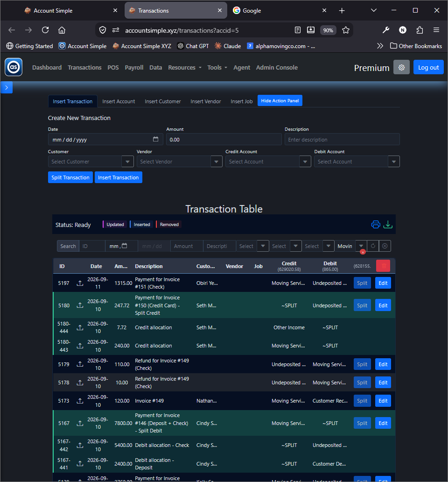Open Firefox application menu
Screen dimensions: 448x482
pos(436,30)
